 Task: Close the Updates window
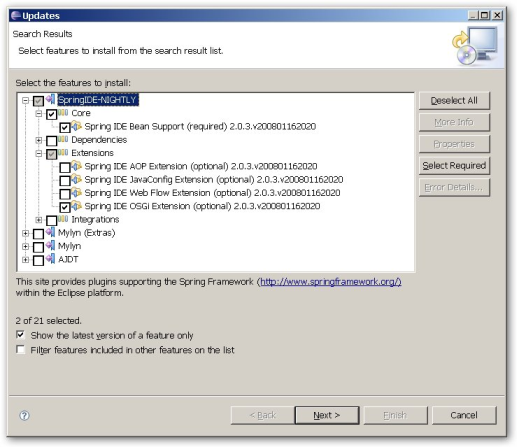497,15
